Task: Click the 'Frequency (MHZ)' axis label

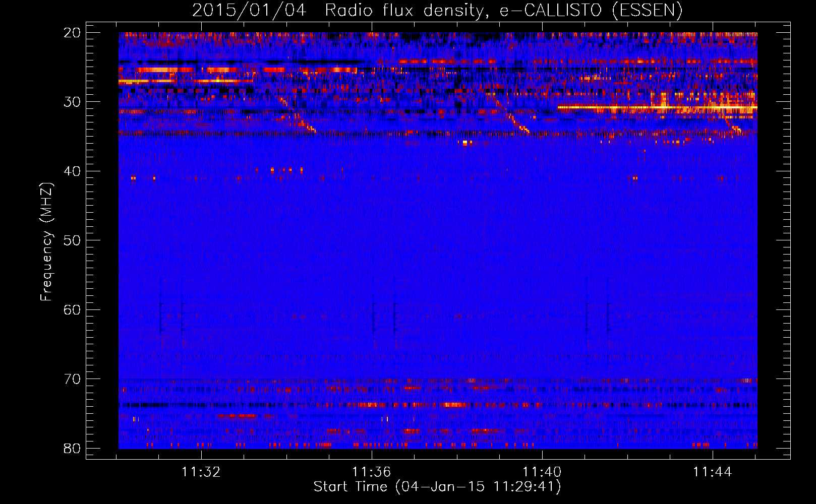Action: [46, 242]
